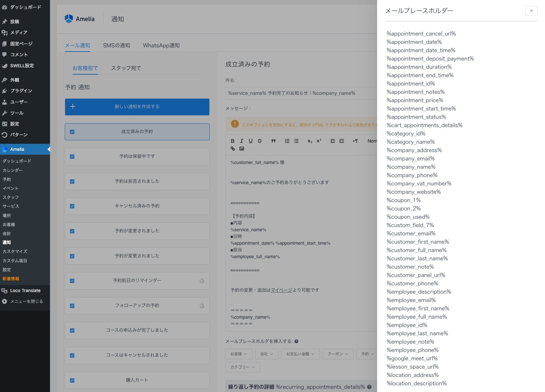Click the 件名 subject input field

pos(301,93)
